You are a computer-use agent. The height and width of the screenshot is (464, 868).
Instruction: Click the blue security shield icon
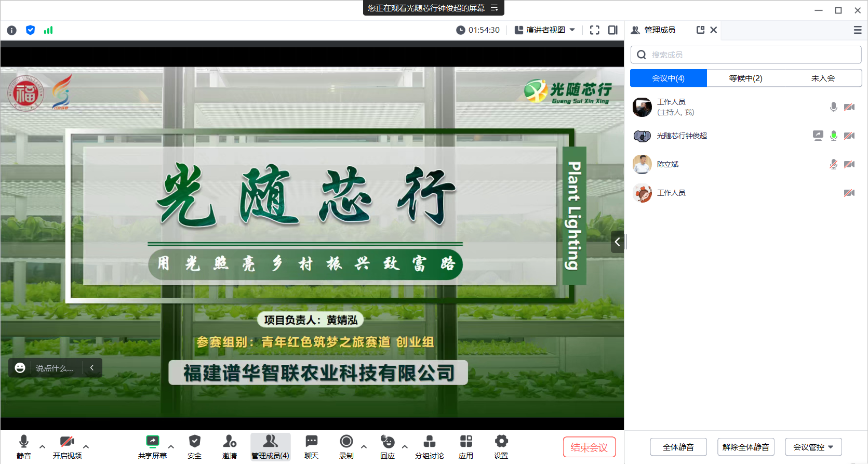[x=30, y=30]
